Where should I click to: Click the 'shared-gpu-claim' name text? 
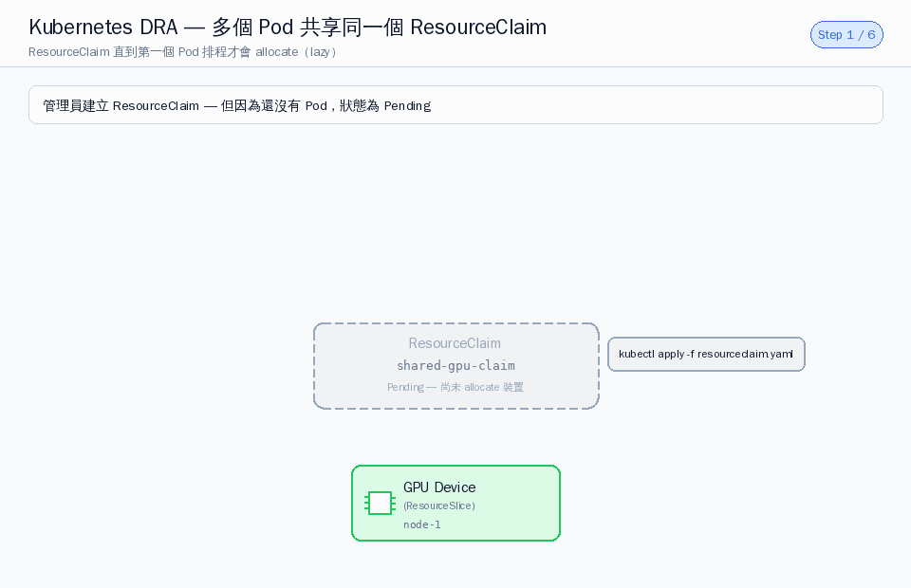456,366
